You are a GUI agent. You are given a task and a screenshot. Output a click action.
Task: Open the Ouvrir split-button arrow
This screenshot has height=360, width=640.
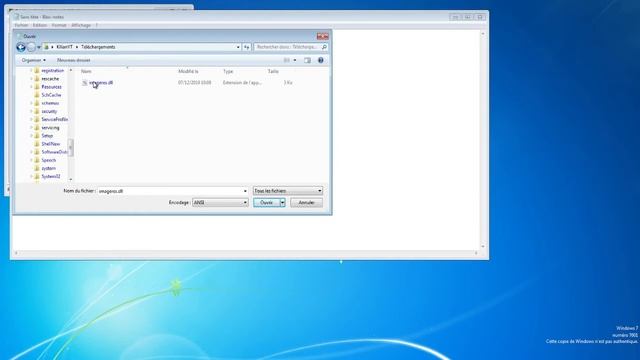pos(282,202)
